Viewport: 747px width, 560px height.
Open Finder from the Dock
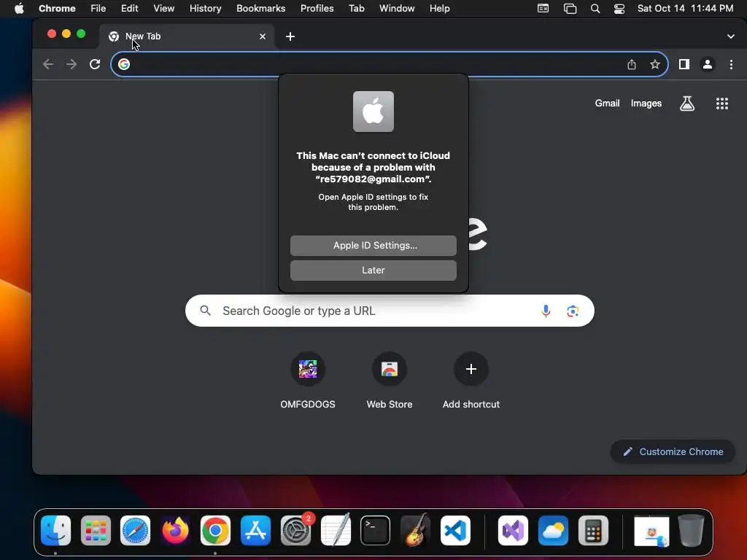55,530
